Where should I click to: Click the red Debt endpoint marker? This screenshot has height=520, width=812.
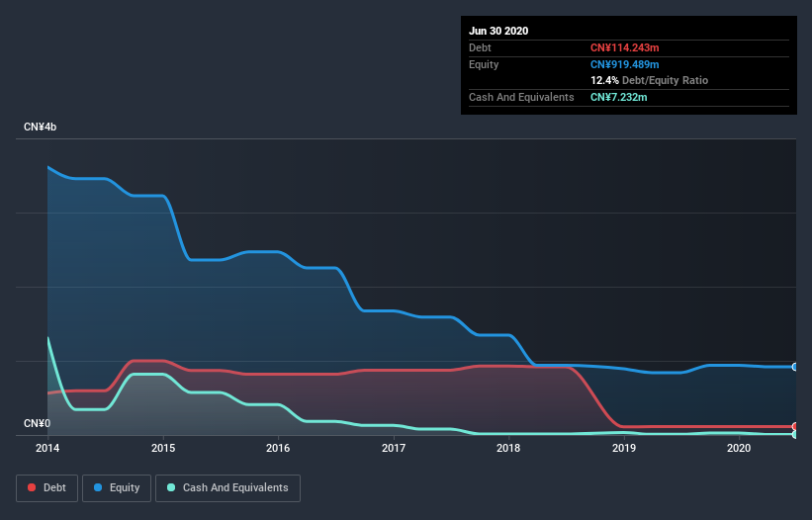coord(795,426)
